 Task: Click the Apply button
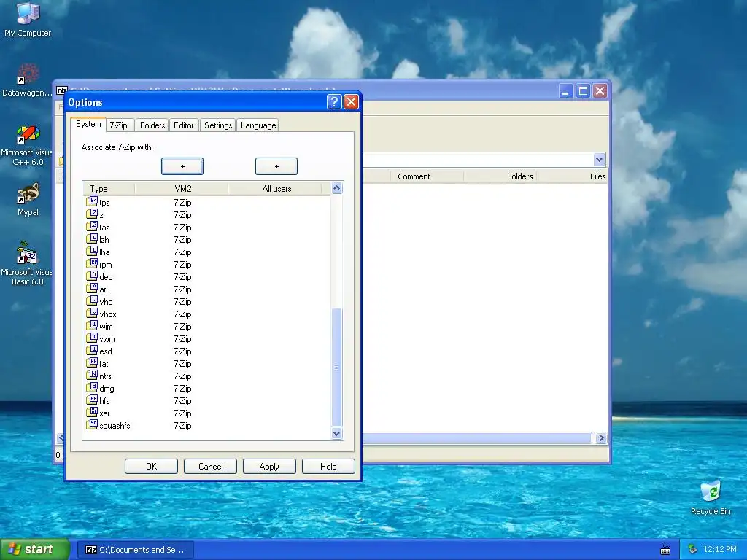tap(269, 466)
